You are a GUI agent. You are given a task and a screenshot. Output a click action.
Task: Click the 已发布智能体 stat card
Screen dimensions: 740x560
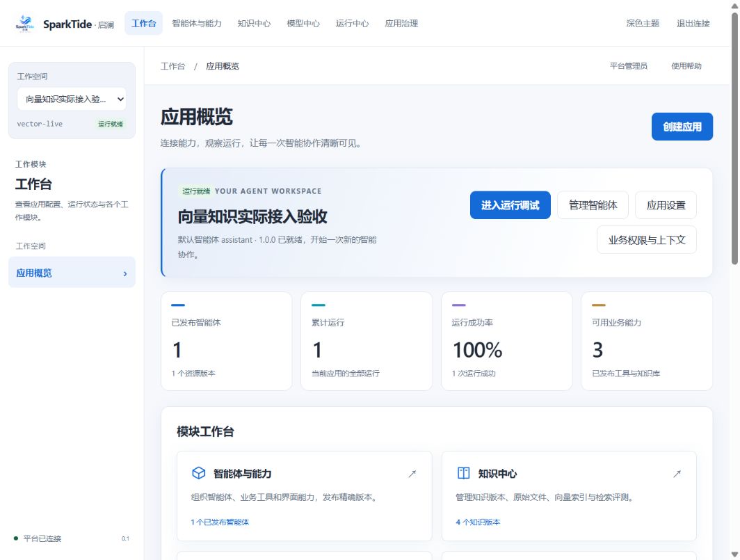tap(227, 341)
